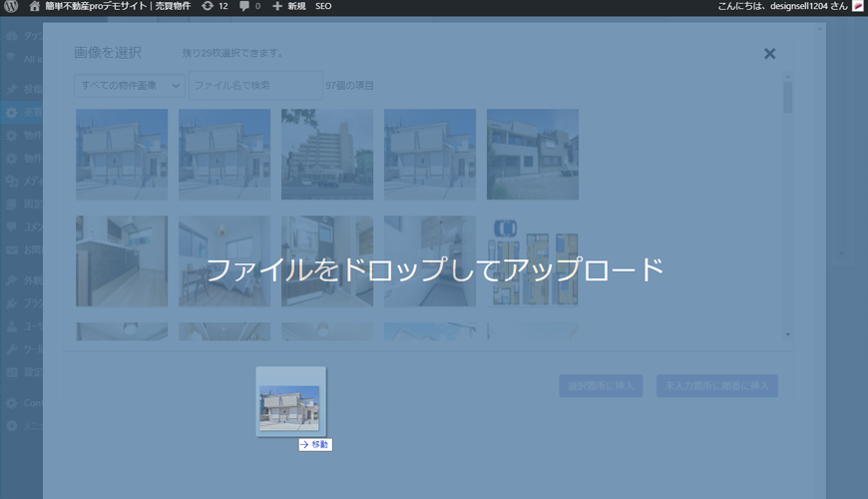Open the site home icon link
Viewport: 868px width, 499px height.
tap(35, 7)
